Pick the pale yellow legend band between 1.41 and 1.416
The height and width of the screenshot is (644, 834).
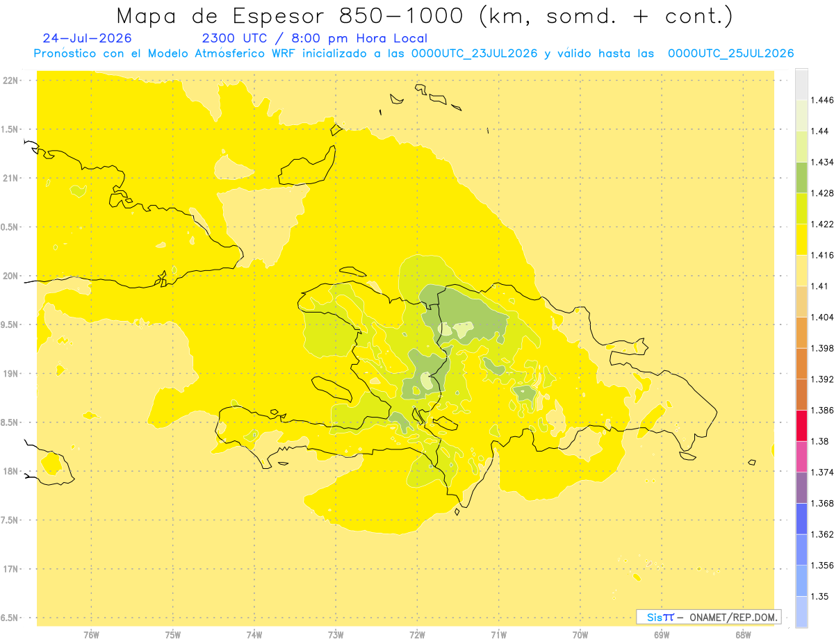coord(801,270)
